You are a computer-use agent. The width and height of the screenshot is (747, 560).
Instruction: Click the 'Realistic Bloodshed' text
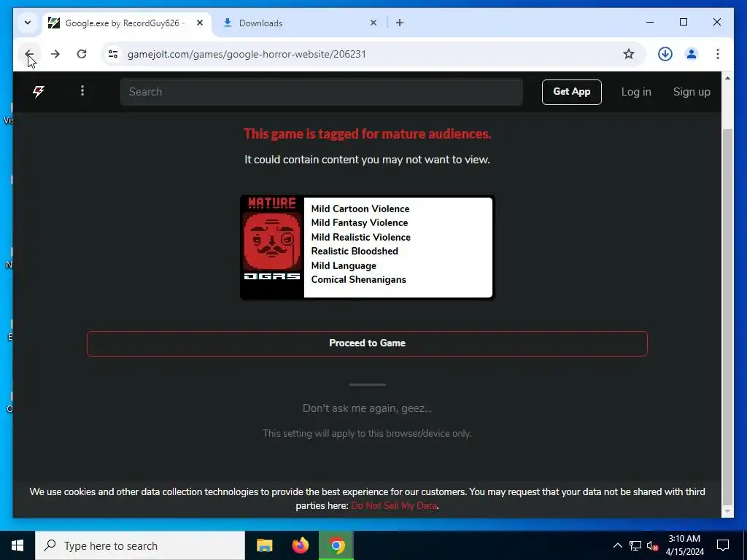tap(355, 251)
